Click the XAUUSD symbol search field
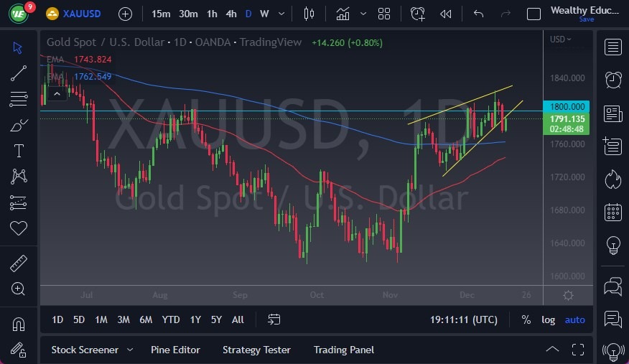Screen dimensions: 629x364 tap(80, 14)
